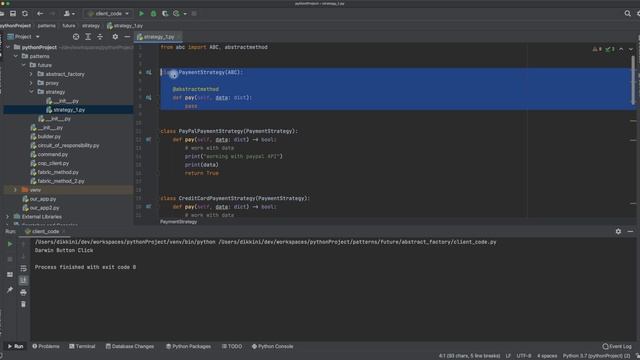Viewport: 640px width, 360px height.
Task: Collapse the patterns folder
Action: [16, 56]
